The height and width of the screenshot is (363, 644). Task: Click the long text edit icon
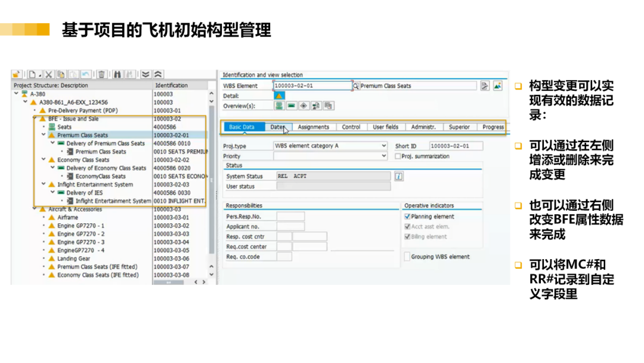[485, 86]
